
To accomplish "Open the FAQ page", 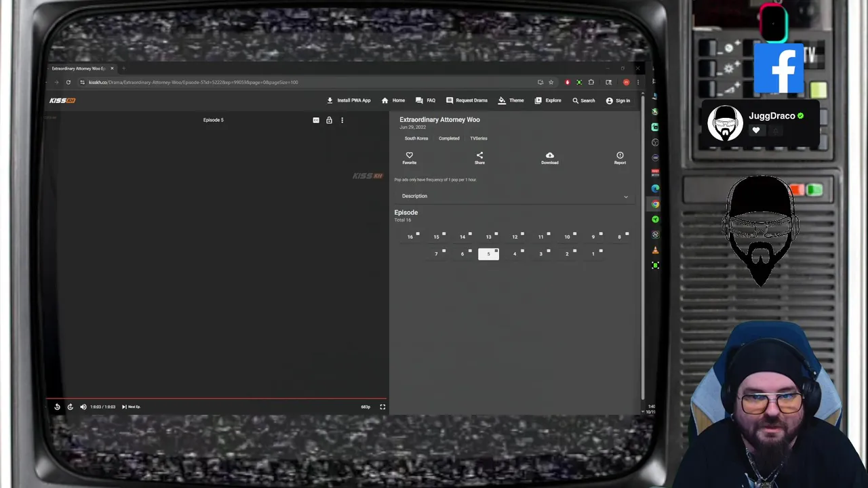I will pos(426,100).
